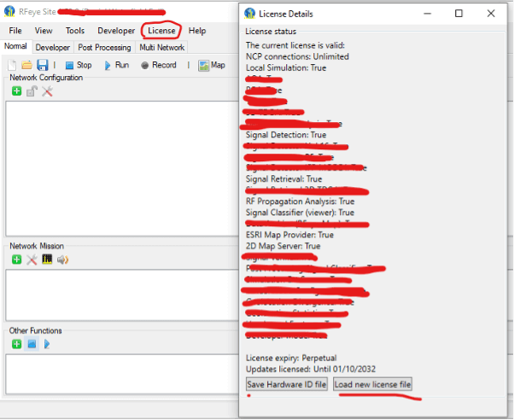
Task: Click 'Signal Retrieval: True' line
Action: [283, 179]
